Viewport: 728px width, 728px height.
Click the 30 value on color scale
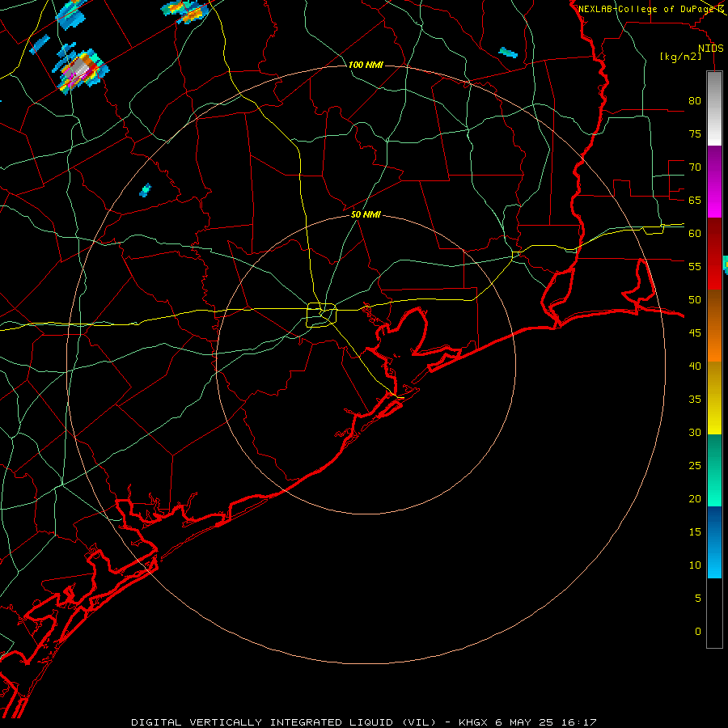[695, 432]
